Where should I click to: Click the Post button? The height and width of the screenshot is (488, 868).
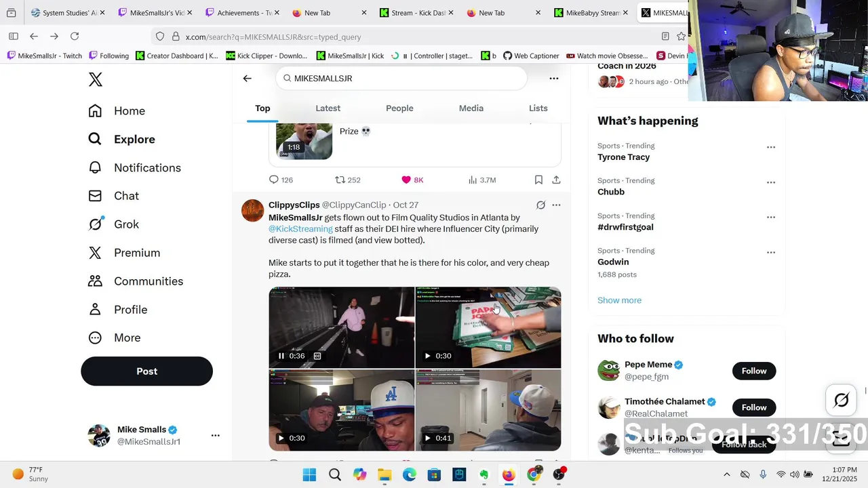click(x=146, y=371)
